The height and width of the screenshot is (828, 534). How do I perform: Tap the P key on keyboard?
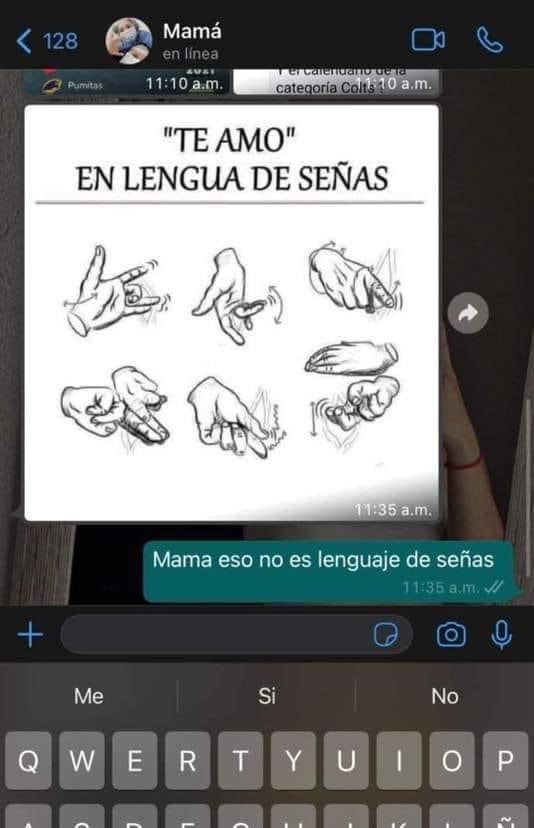point(505,760)
